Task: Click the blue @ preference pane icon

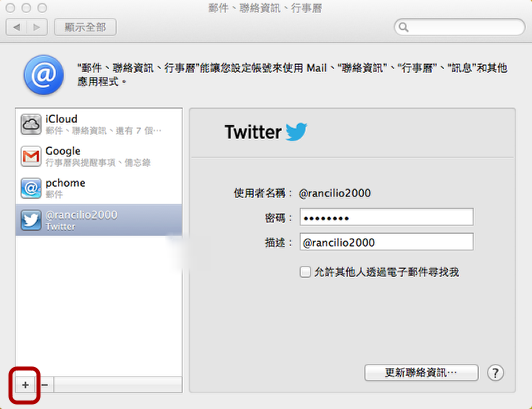Action: [x=44, y=75]
